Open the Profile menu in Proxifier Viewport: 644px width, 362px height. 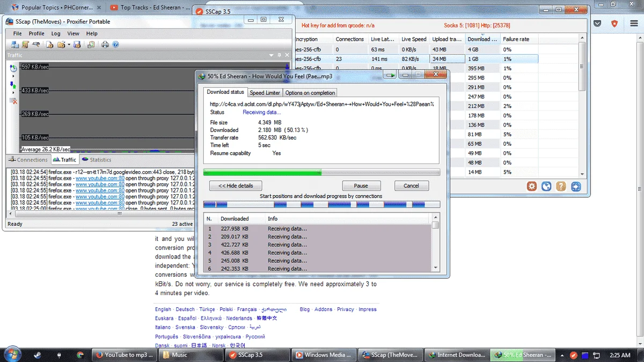(36, 33)
